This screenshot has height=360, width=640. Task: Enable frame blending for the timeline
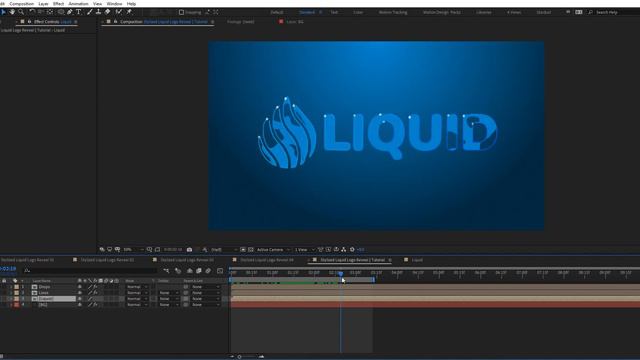click(x=199, y=271)
